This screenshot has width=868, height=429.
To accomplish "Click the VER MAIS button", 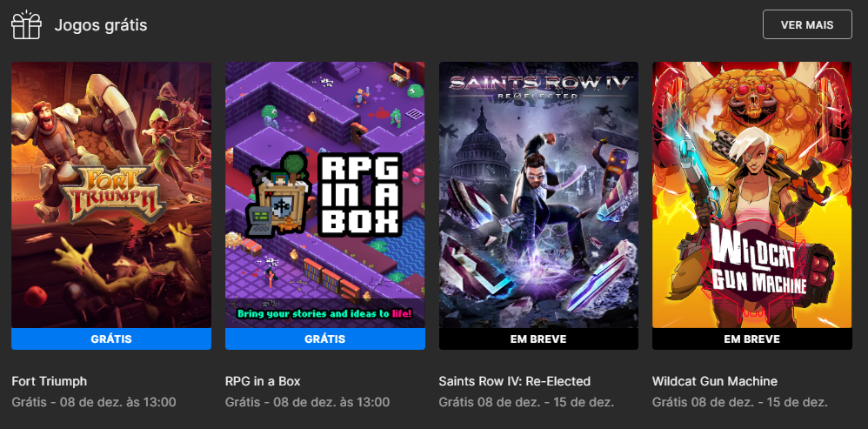I will (x=807, y=24).
